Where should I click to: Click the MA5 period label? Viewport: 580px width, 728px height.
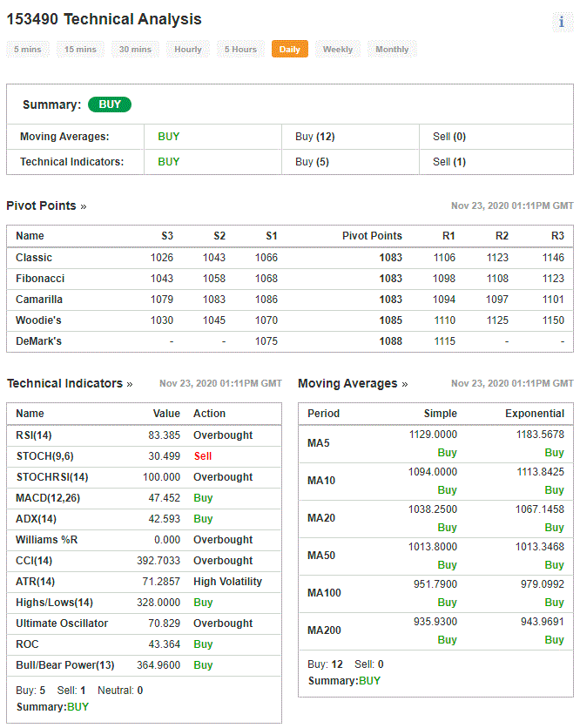coord(319,443)
